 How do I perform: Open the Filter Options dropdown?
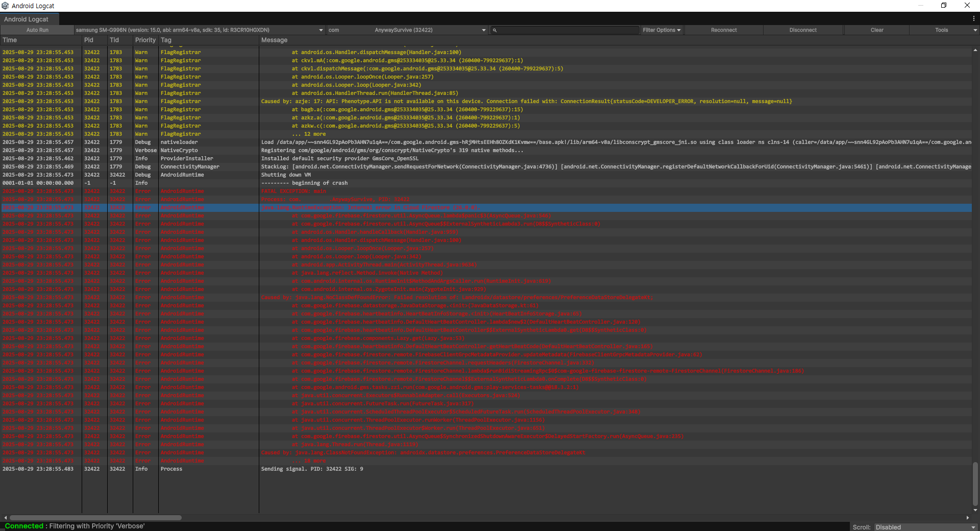pos(661,30)
